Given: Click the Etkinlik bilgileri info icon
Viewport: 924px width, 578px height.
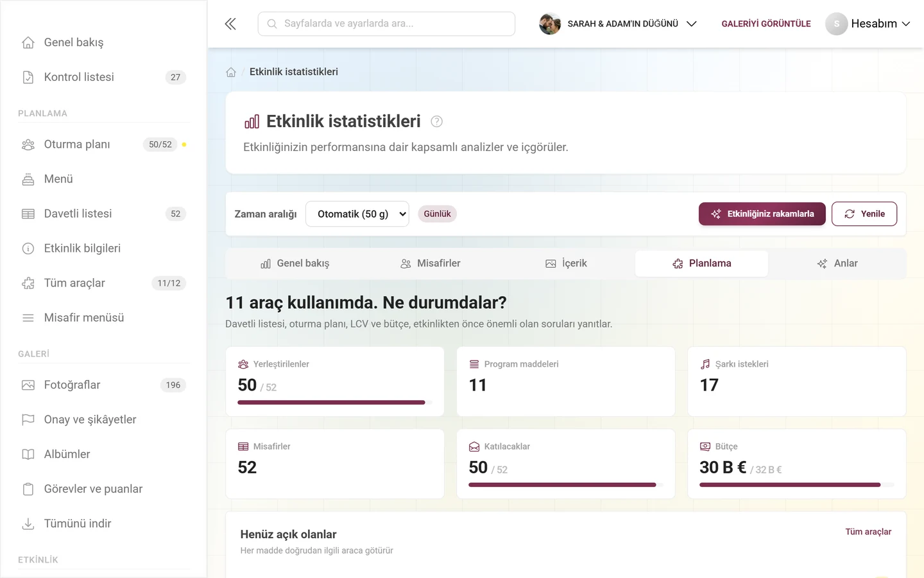Looking at the screenshot, I should [28, 249].
